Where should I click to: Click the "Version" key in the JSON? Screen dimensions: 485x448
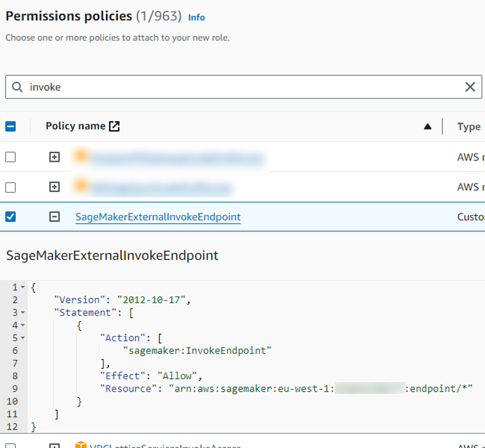click(x=80, y=300)
